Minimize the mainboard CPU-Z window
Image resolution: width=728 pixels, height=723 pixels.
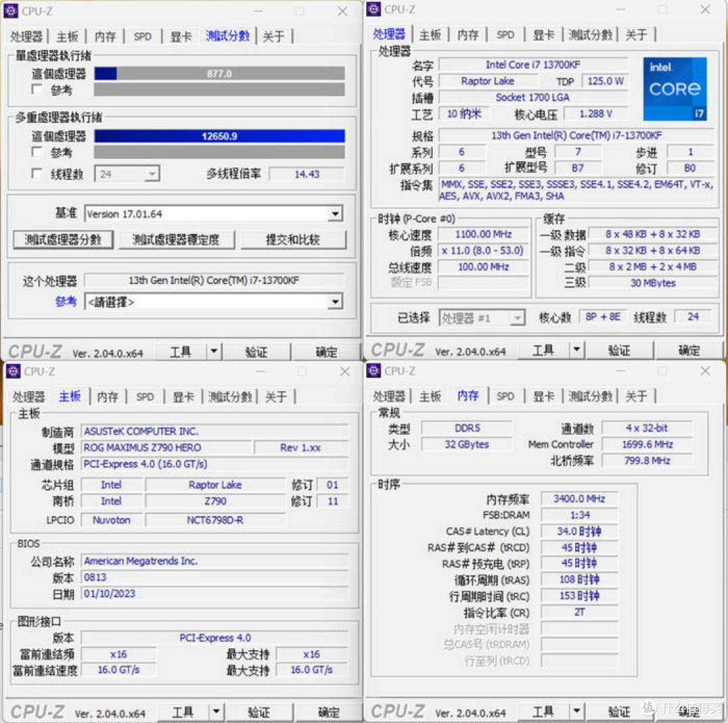coord(260,371)
